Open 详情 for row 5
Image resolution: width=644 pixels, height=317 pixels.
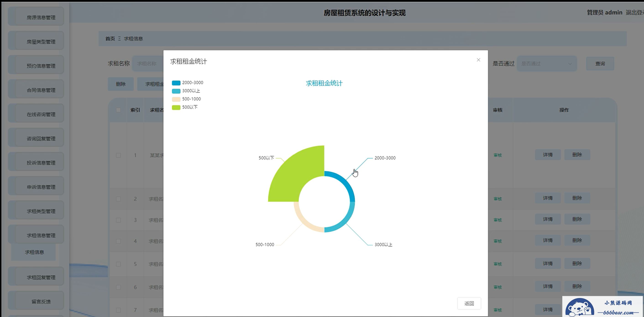click(x=548, y=264)
